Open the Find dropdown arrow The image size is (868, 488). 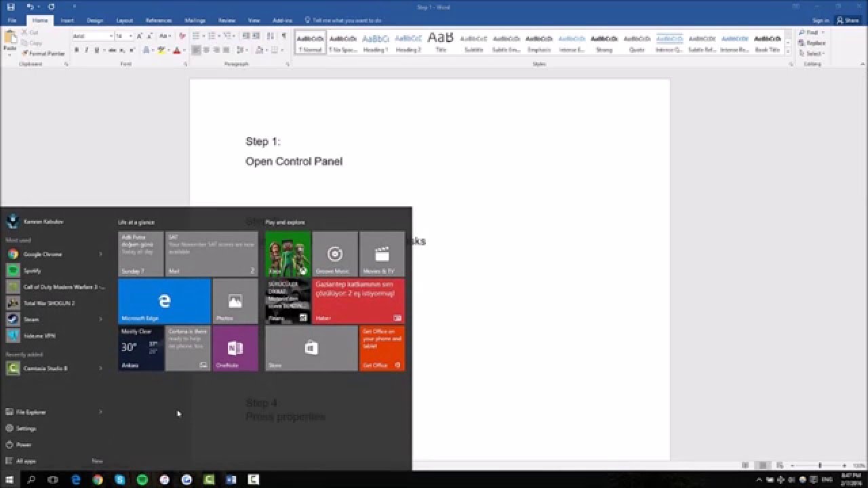[823, 33]
